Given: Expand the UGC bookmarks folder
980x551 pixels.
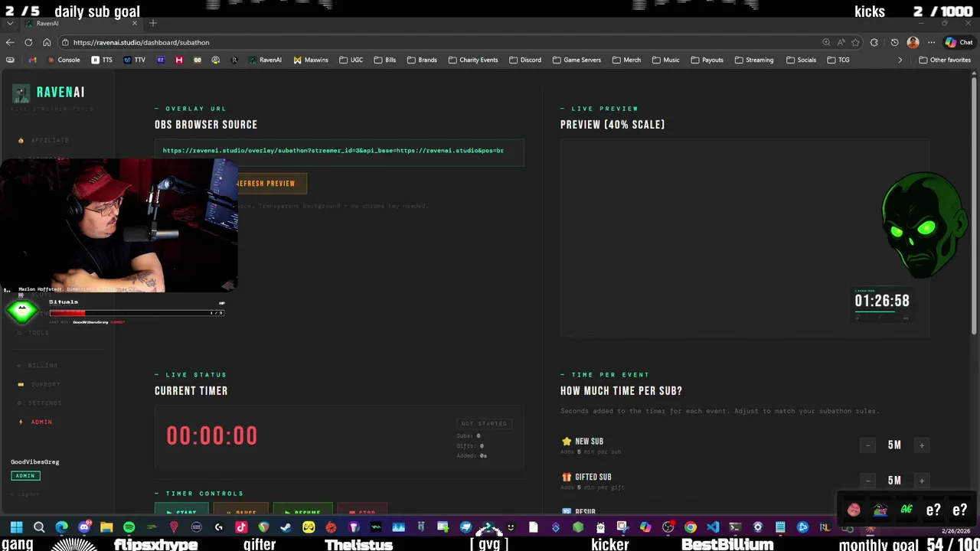Looking at the screenshot, I should tap(351, 60).
